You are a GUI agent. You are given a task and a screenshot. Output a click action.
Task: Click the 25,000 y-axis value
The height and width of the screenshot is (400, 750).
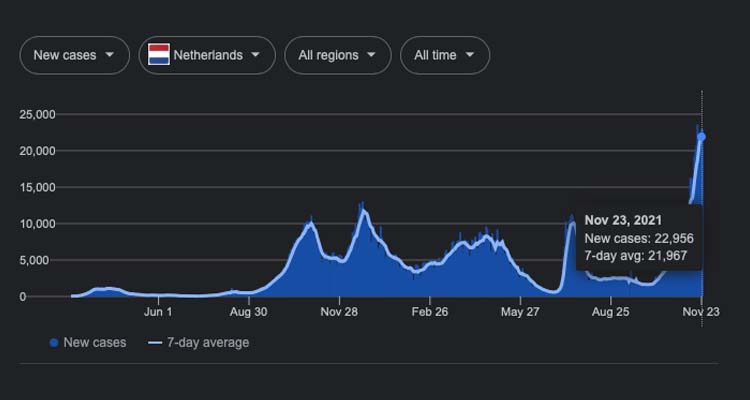pyautogui.click(x=37, y=114)
